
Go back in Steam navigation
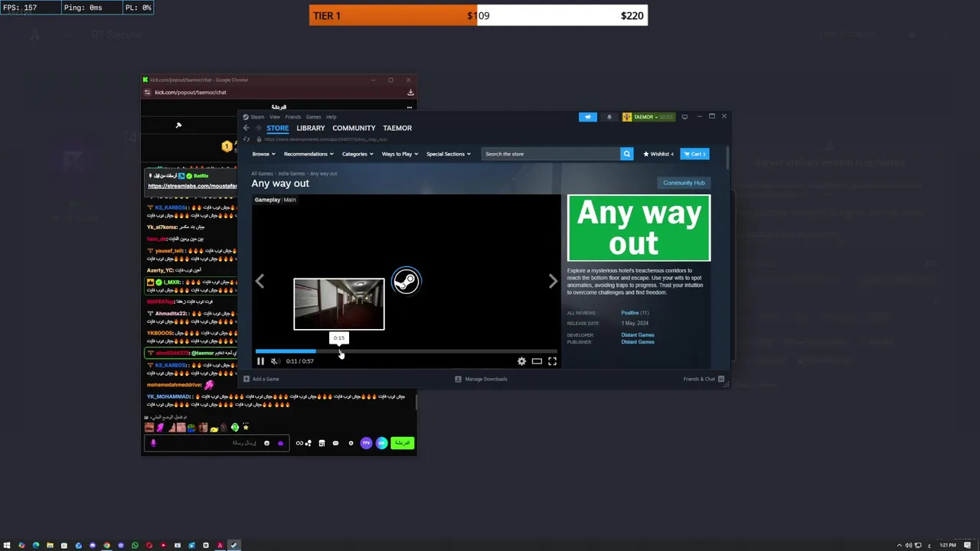(x=247, y=128)
